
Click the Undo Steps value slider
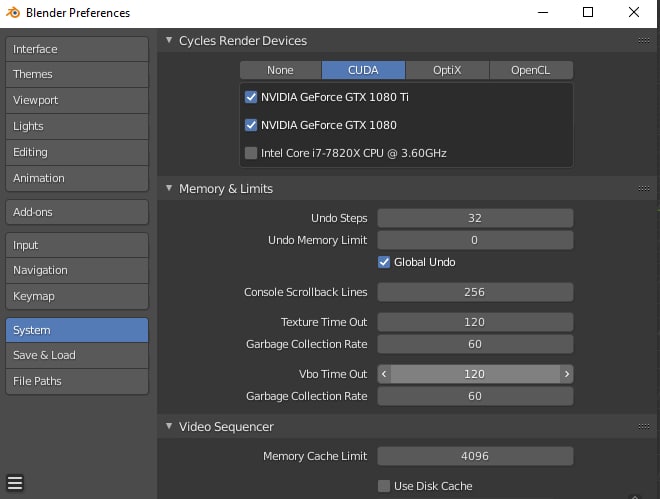click(474, 218)
